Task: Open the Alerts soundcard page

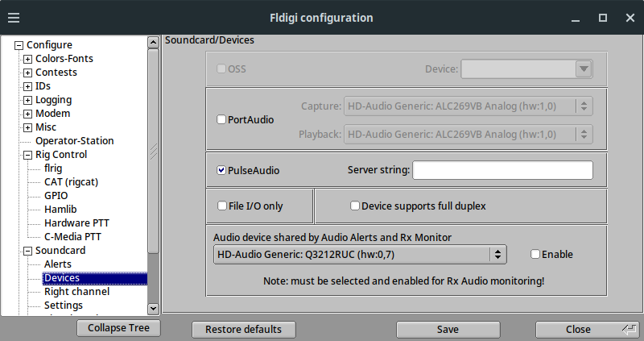Action: point(58,264)
